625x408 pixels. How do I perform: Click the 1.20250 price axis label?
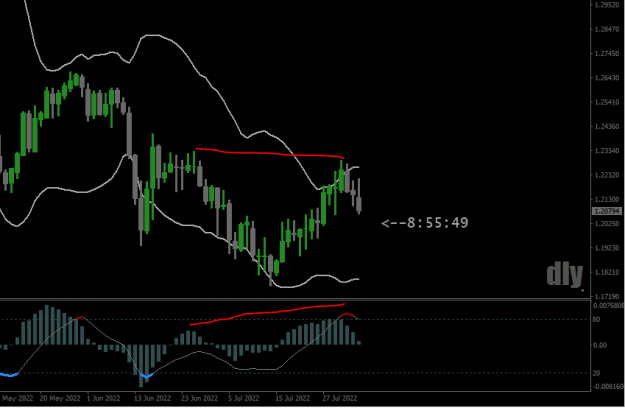tap(607, 224)
